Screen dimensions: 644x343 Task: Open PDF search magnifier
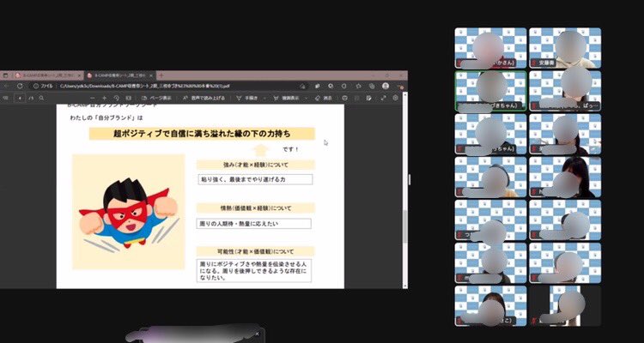pyautogui.click(x=41, y=98)
